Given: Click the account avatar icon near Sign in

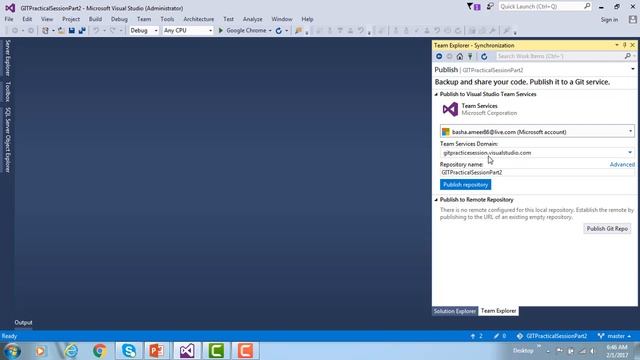Looking at the screenshot, I should (633, 19).
